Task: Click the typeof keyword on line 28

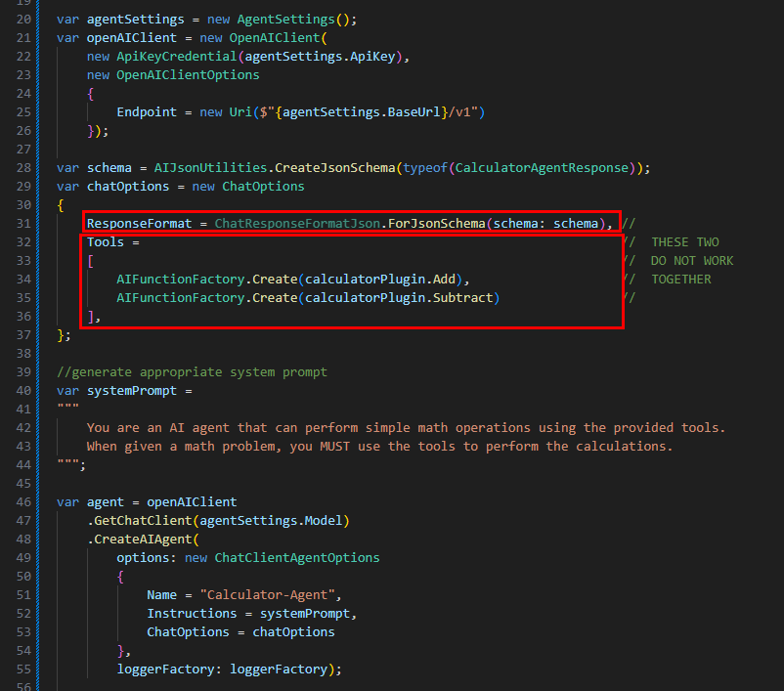Action: tap(424, 168)
